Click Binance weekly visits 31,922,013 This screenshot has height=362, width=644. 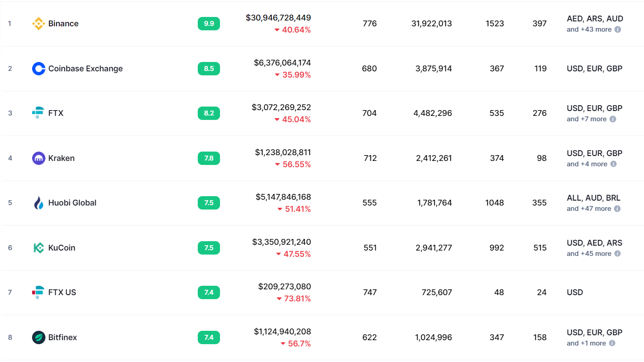click(432, 24)
